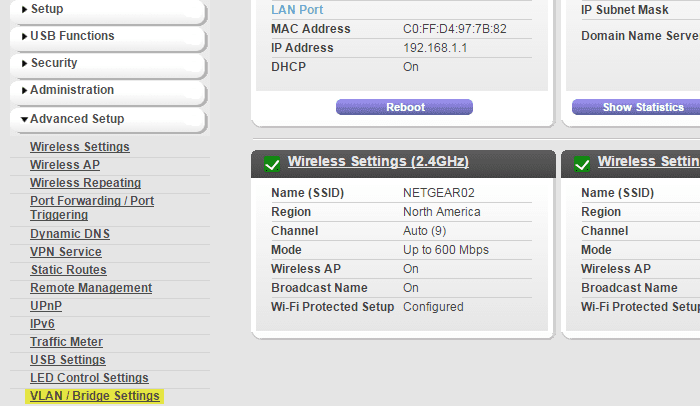This screenshot has height=406, width=700.
Task: Reboot the router
Action: pyautogui.click(x=404, y=107)
